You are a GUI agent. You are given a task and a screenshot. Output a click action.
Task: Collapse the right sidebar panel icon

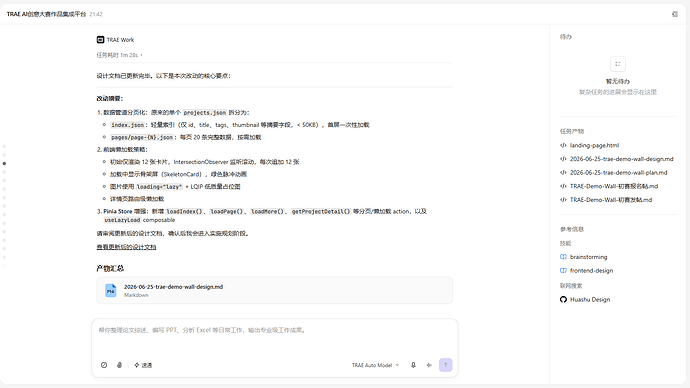[675, 14]
